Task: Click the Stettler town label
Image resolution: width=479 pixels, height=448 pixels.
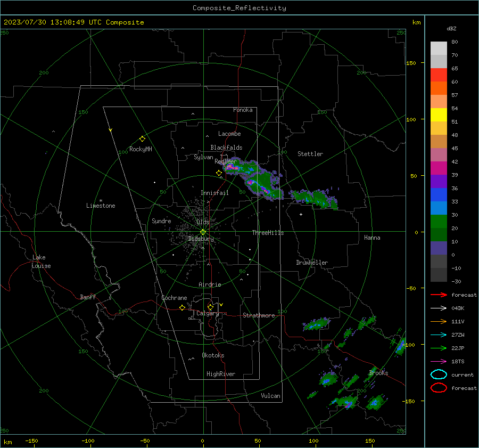Action: [x=310, y=154]
